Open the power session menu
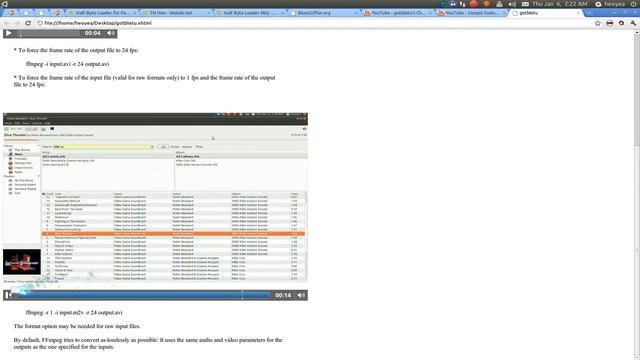640x360 pixels. click(x=633, y=4)
